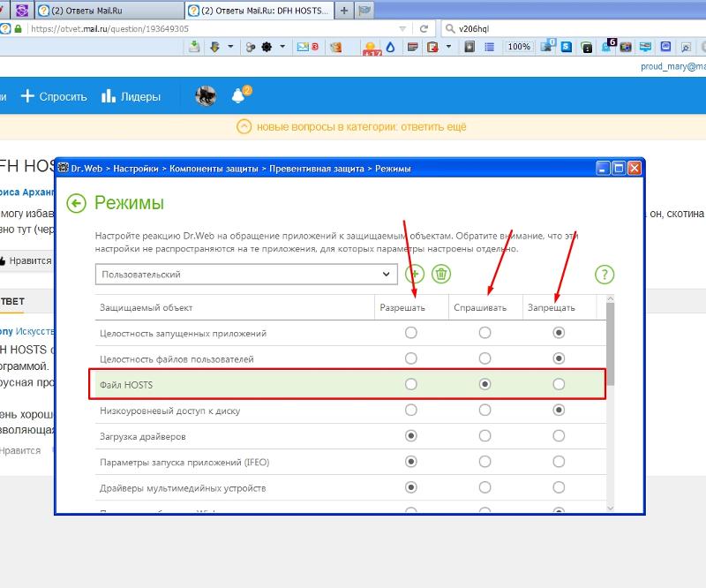Click the bubbles icon left of gear
The height and width of the screenshot is (588, 706).
coord(251,47)
